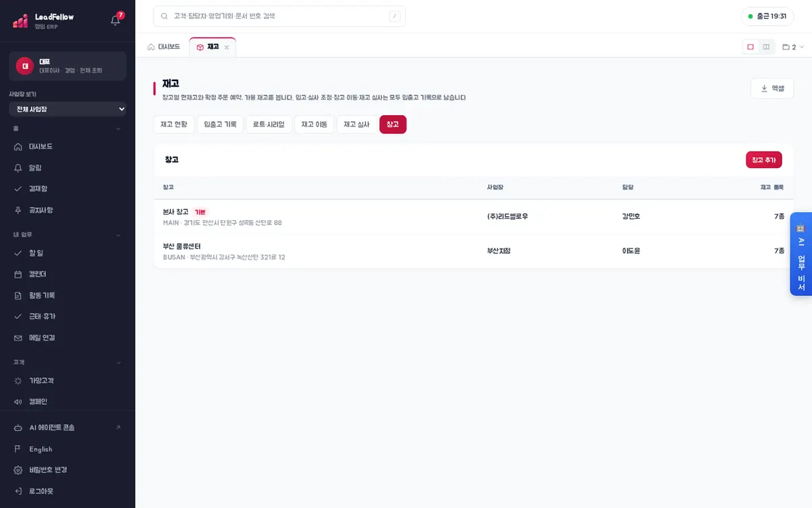The height and width of the screenshot is (508, 812).
Task: Focus the top search field
Action: click(x=279, y=16)
